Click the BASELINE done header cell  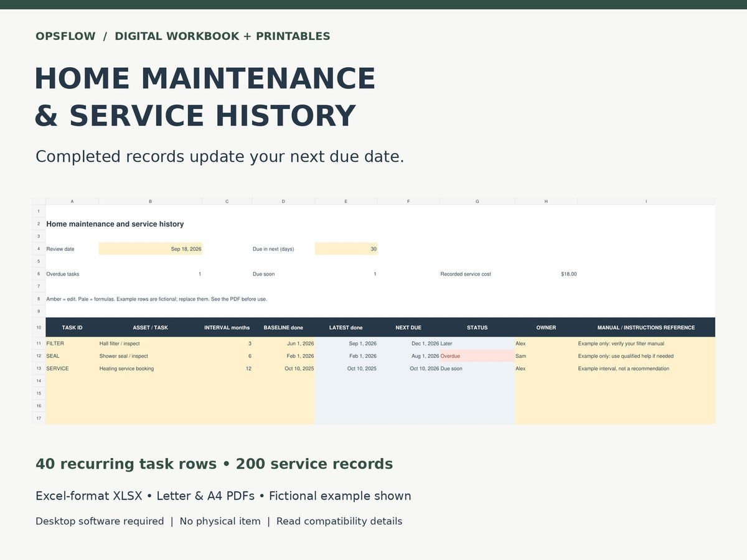point(283,327)
